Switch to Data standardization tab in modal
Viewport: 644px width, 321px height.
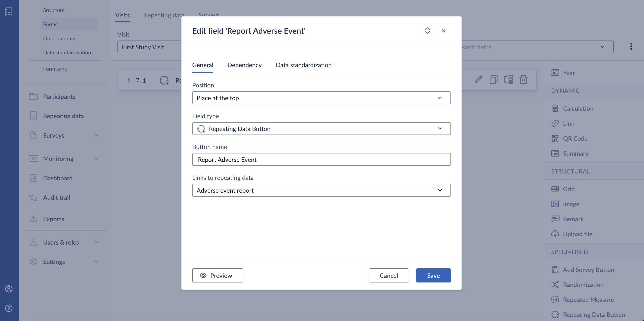tap(304, 65)
